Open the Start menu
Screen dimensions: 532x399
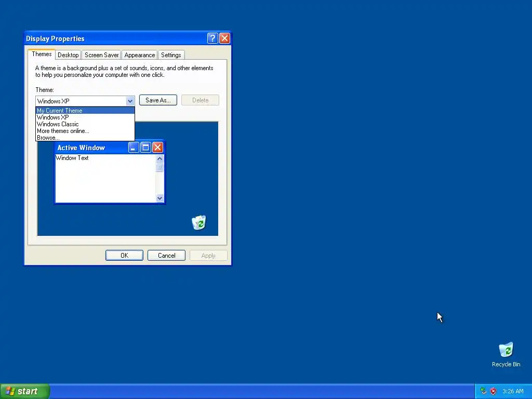click(x=25, y=391)
